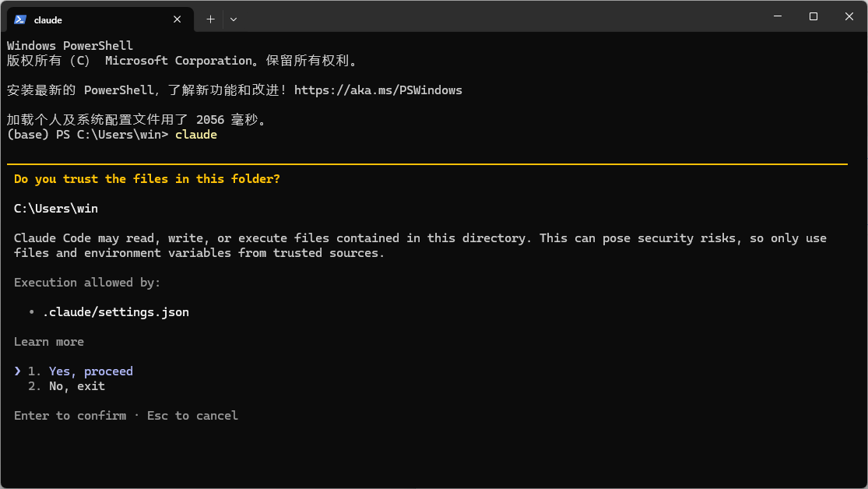Viewport: 868px width, 489px height.
Task: Click the PowerShell icon on the claude tab
Action: point(19,19)
